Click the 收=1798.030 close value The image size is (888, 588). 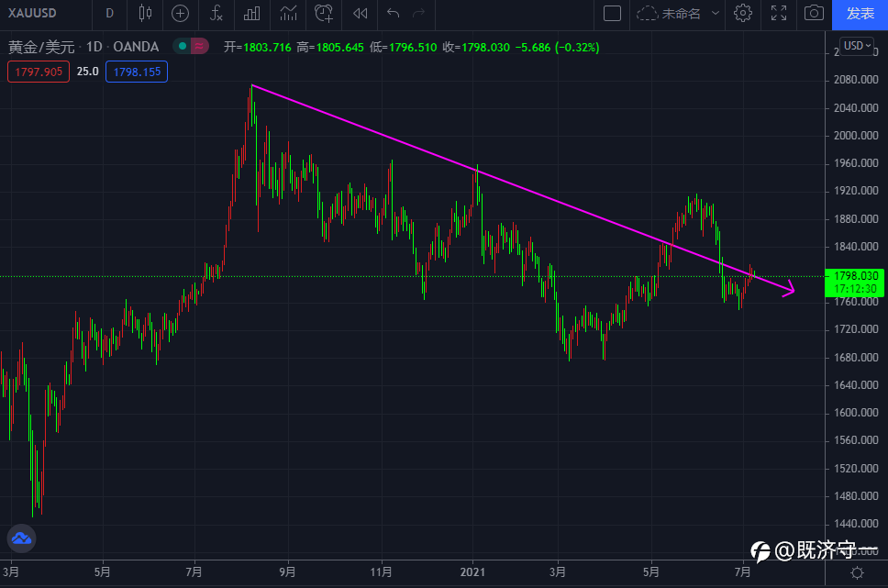(x=476, y=47)
